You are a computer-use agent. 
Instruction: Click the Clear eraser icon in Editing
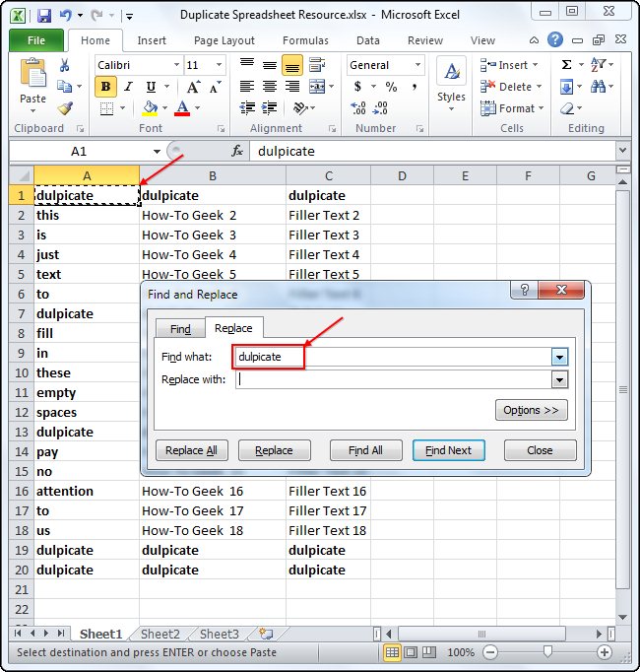(x=567, y=108)
